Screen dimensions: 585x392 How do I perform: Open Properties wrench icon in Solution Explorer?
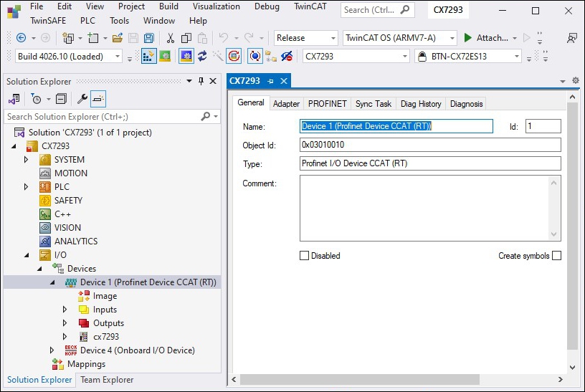[82, 99]
